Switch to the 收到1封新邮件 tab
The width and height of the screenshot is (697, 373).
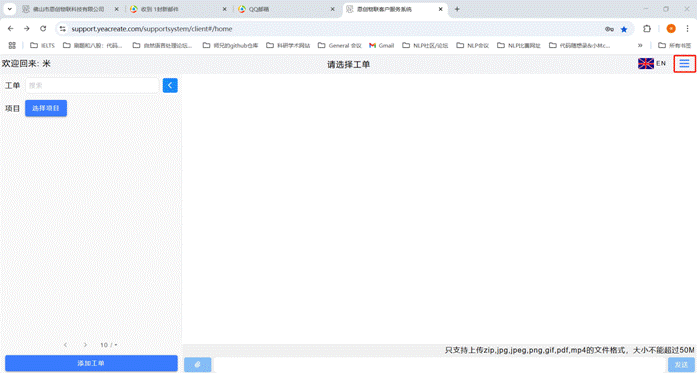tap(178, 9)
